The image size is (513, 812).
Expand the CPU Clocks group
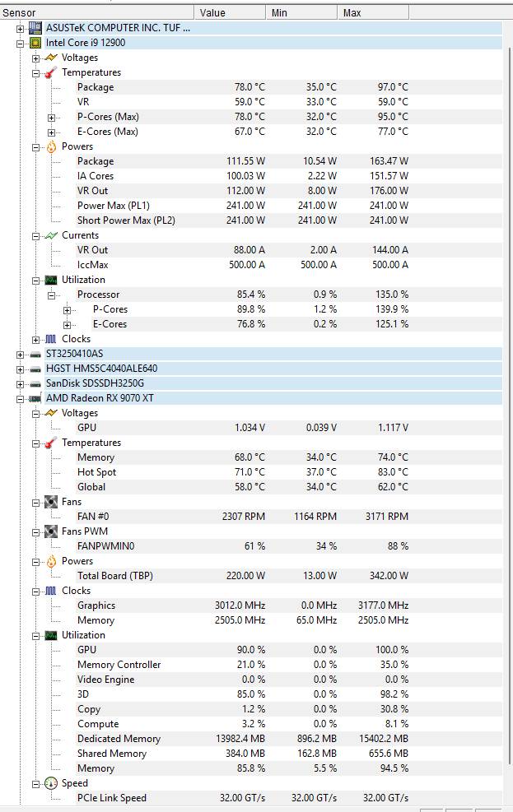35,341
